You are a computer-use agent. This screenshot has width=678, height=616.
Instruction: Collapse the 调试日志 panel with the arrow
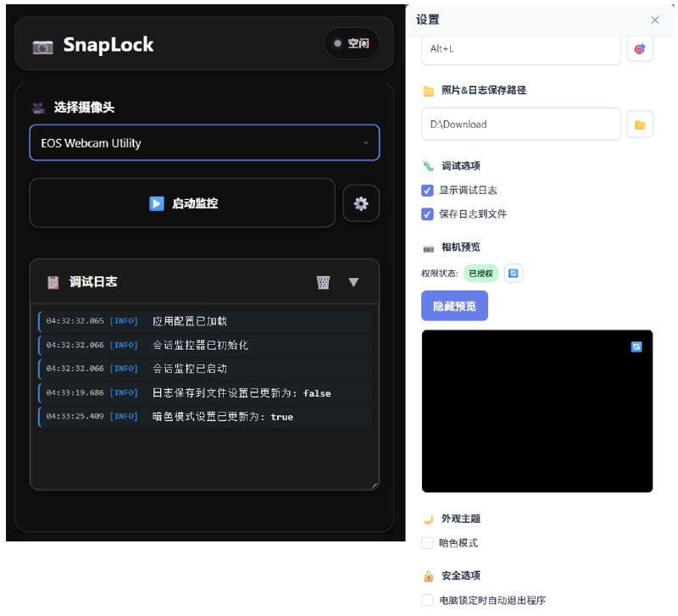[x=353, y=283]
